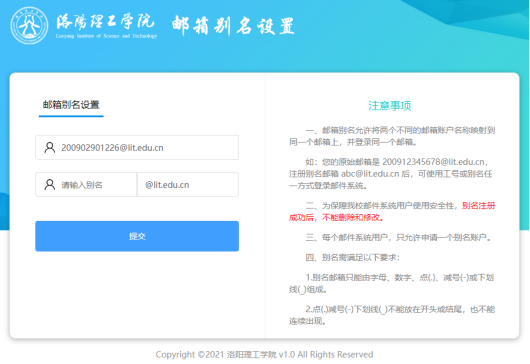Submit with the blue 提交 button

pyautogui.click(x=137, y=236)
